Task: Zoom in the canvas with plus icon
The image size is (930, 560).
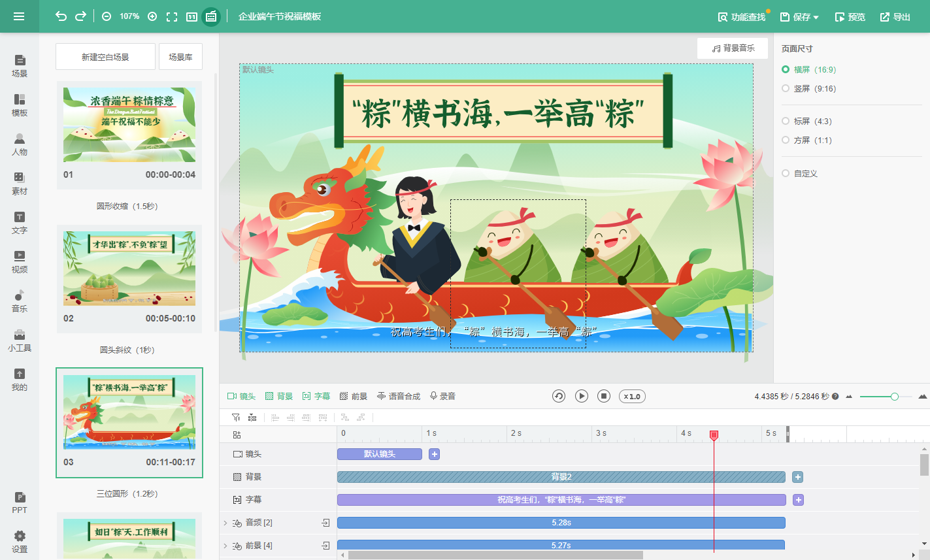Action: click(x=152, y=16)
